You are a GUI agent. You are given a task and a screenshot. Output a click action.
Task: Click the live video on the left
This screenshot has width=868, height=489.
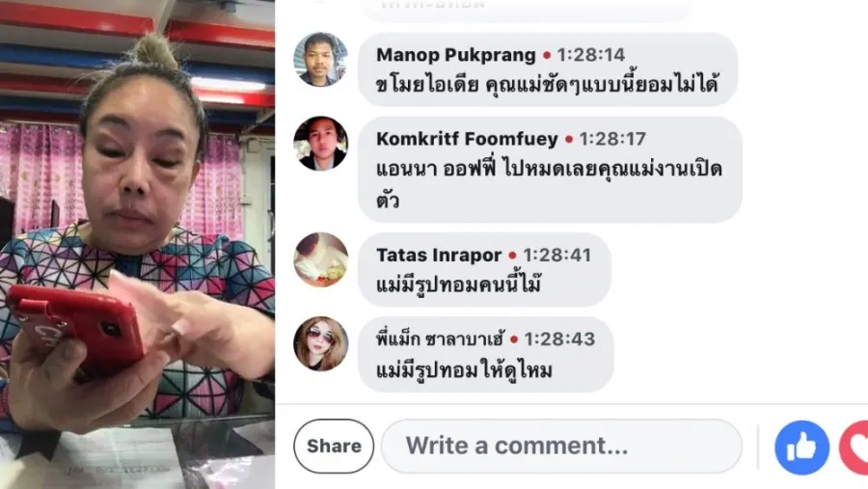pos(137,244)
